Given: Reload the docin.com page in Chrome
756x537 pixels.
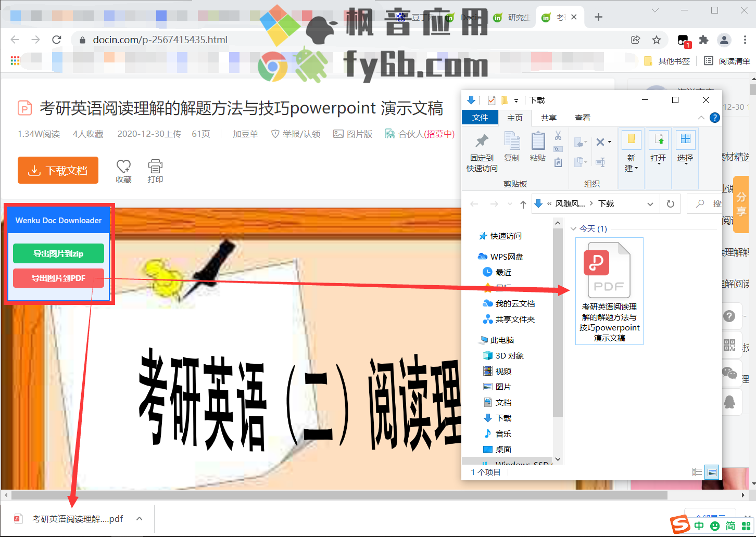Looking at the screenshot, I should (x=57, y=40).
